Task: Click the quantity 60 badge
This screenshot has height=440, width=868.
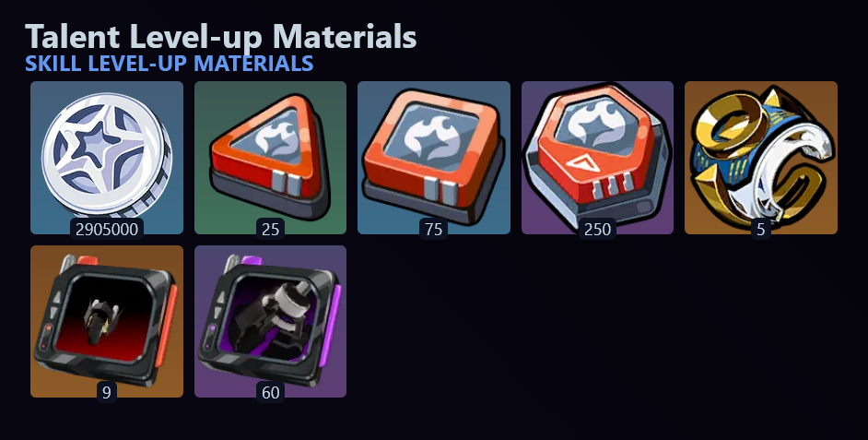Action: click(x=270, y=392)
